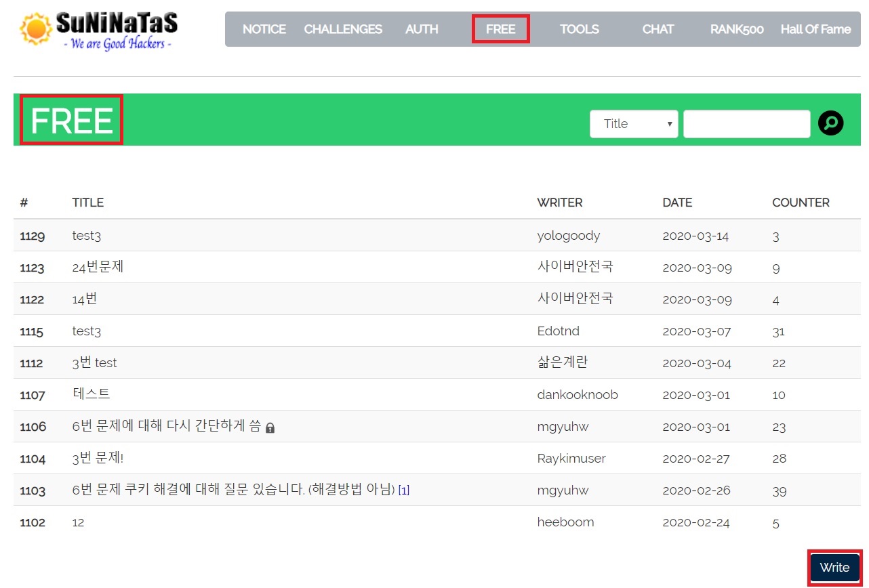Click date 2020-02-24
This screenshot has height=588, width=869.
tap(696, 522)
